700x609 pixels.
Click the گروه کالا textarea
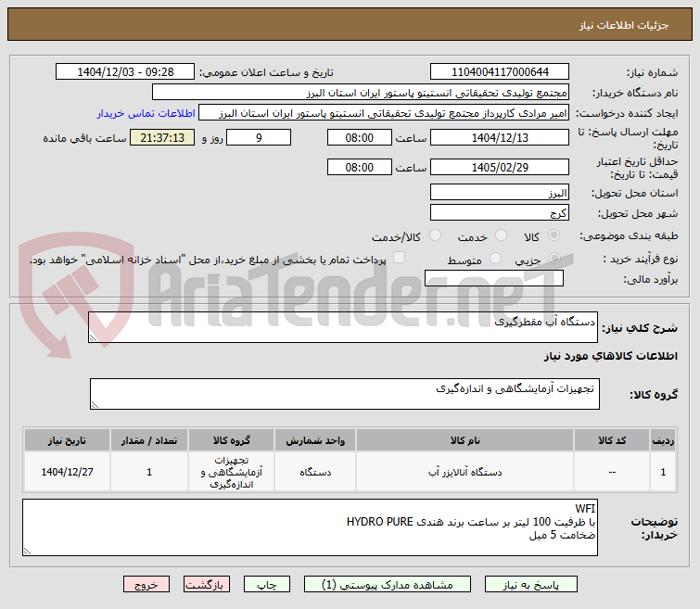345,394
